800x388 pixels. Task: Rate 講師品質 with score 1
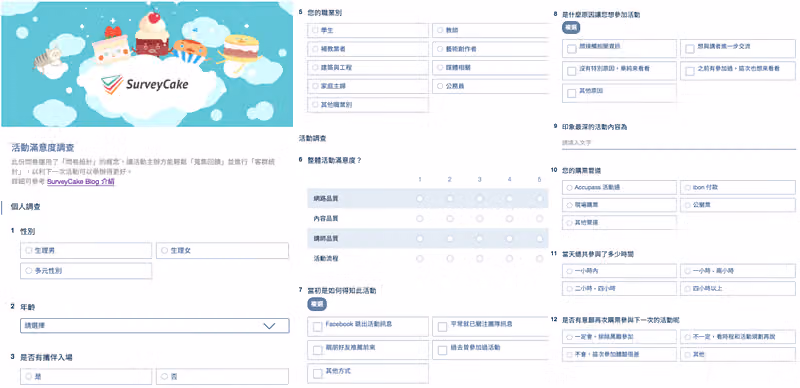(419, 238)
